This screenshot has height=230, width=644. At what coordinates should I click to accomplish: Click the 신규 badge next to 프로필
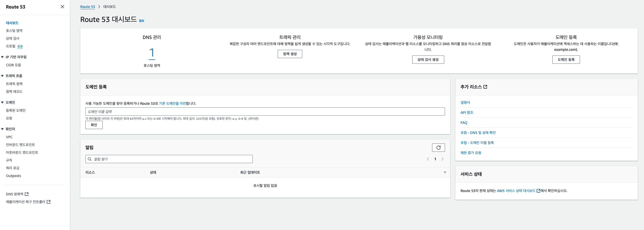(x=20, y=46)
